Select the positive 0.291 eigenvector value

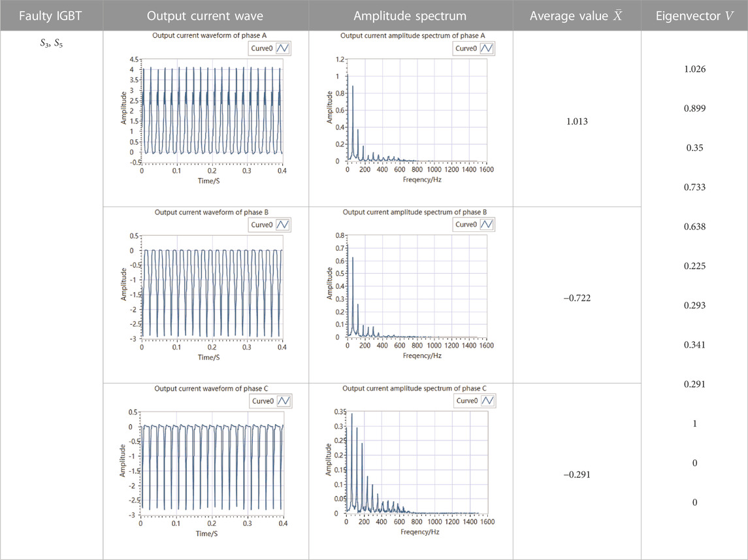coord(694,384)
